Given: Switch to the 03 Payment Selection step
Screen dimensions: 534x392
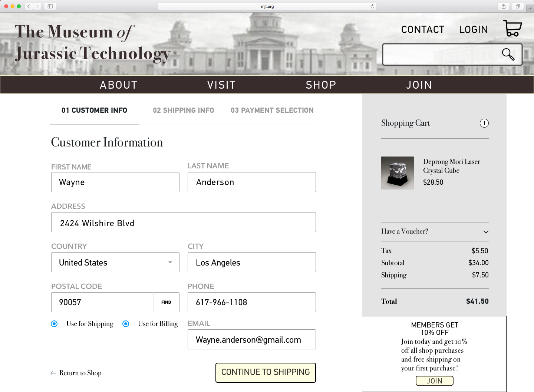Looking at the screenshot, I should tap(272, 110).
